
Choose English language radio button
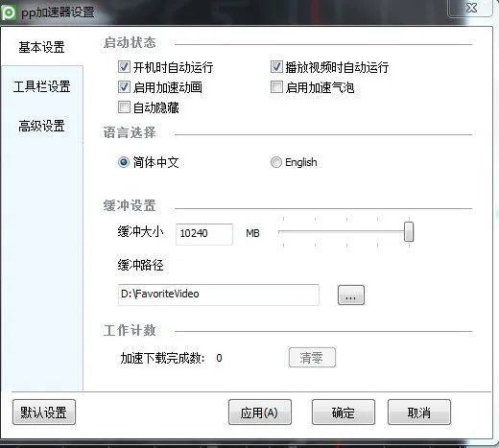pyautogui.click(x=275, y=162)
